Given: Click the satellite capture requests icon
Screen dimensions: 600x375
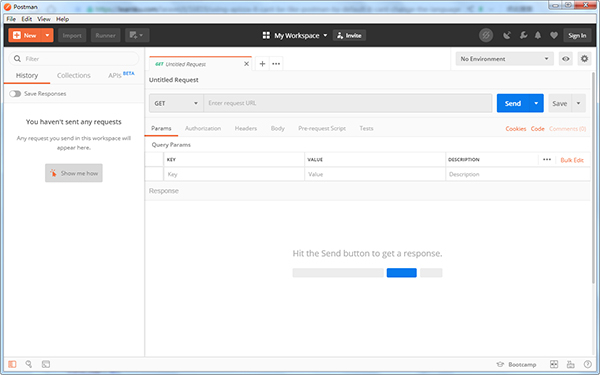Looking at the screenshot, I should pos(507,36).
